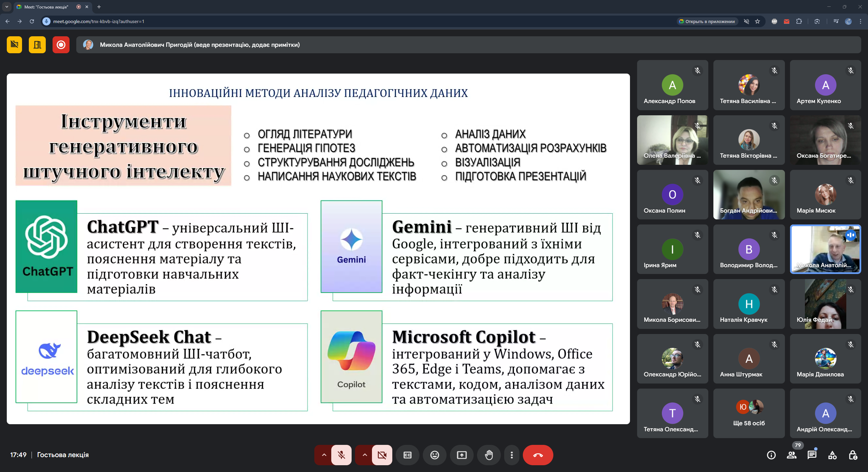Image resolution: width=868 pixels, height=472 pixels.
Task: Bookmark this page with the star
Action: pos(757,21)
